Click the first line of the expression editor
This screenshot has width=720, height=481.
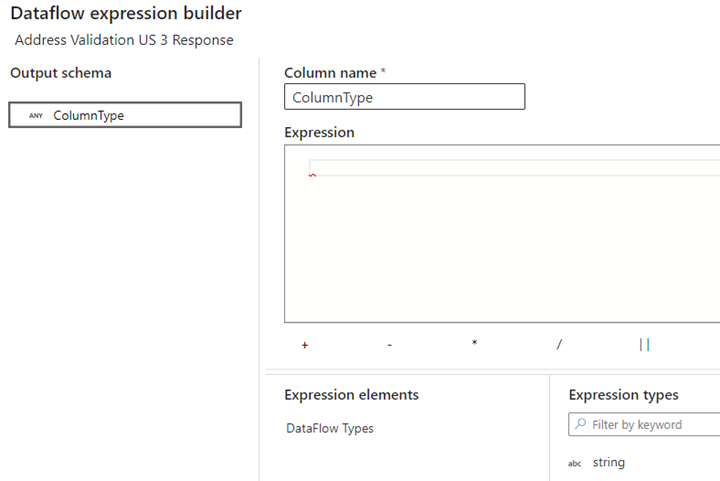click(x=515, y=168)
